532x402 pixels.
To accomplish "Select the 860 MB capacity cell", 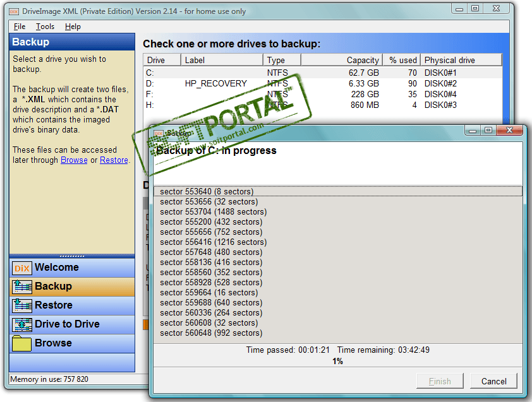I will (365, 105).
